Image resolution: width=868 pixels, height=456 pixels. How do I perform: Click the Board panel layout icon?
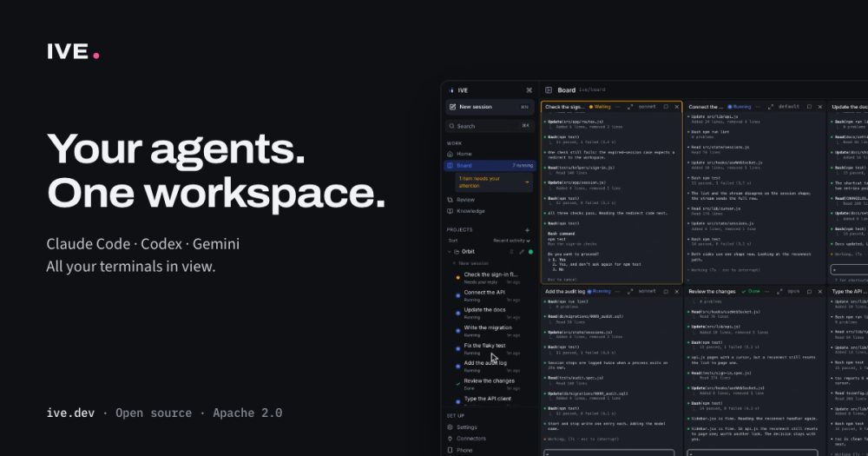549,89
